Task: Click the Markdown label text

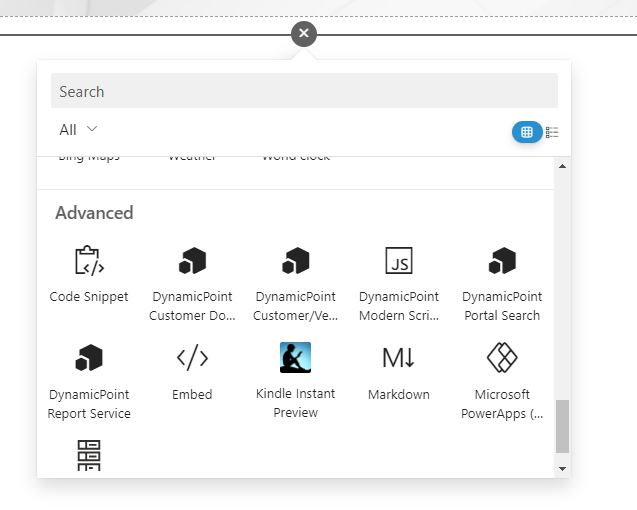Action: 399,395
